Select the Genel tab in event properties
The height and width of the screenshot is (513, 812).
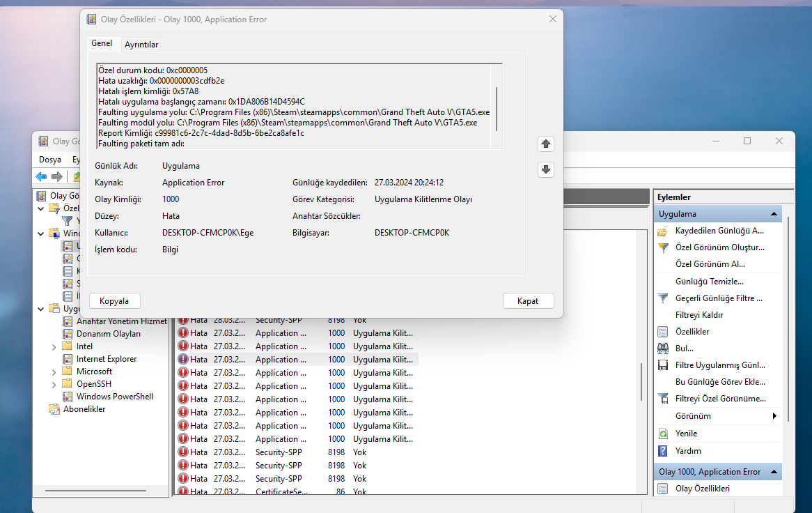pyautogui.click(x=102, y=43)
